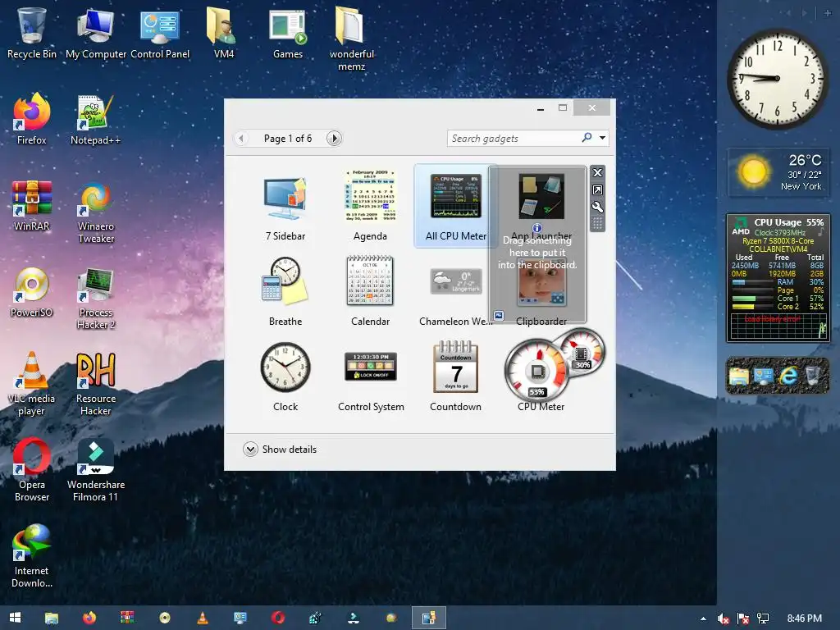Open the search options dropdown arrow
840x630 pixels.
coord(603,138)
